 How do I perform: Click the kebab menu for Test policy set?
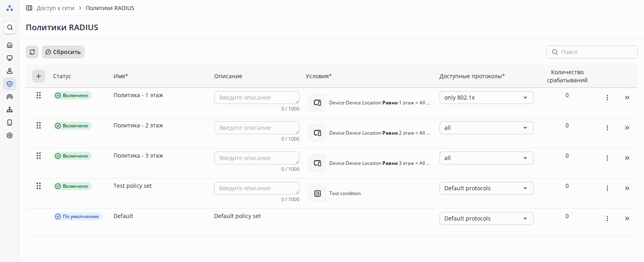click(x=607, y=188)
